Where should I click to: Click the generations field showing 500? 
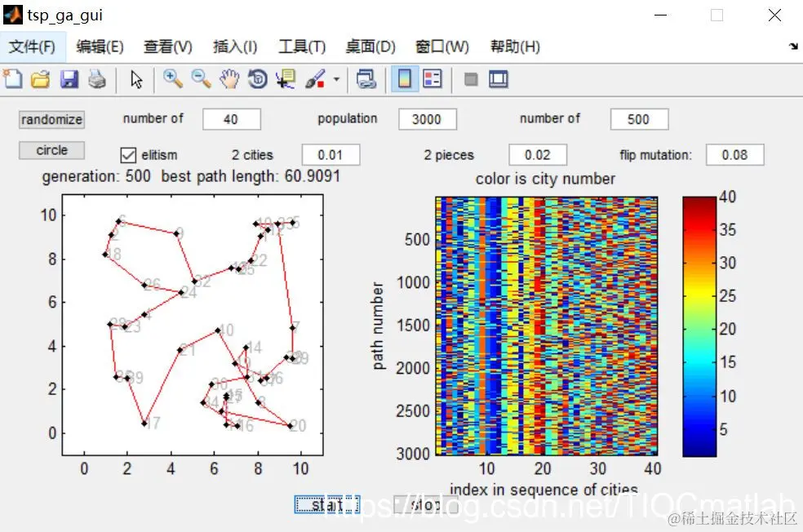tap(639, 119)
